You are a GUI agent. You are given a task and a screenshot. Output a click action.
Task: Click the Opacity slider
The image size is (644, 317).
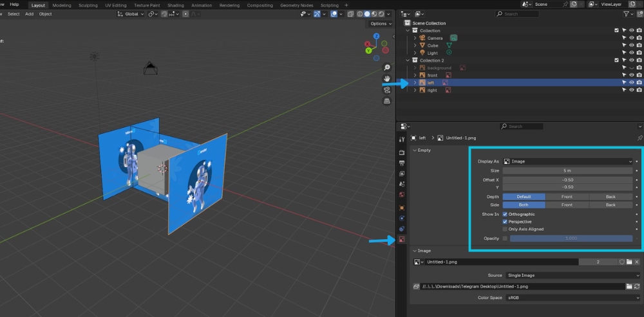[571, 238]
